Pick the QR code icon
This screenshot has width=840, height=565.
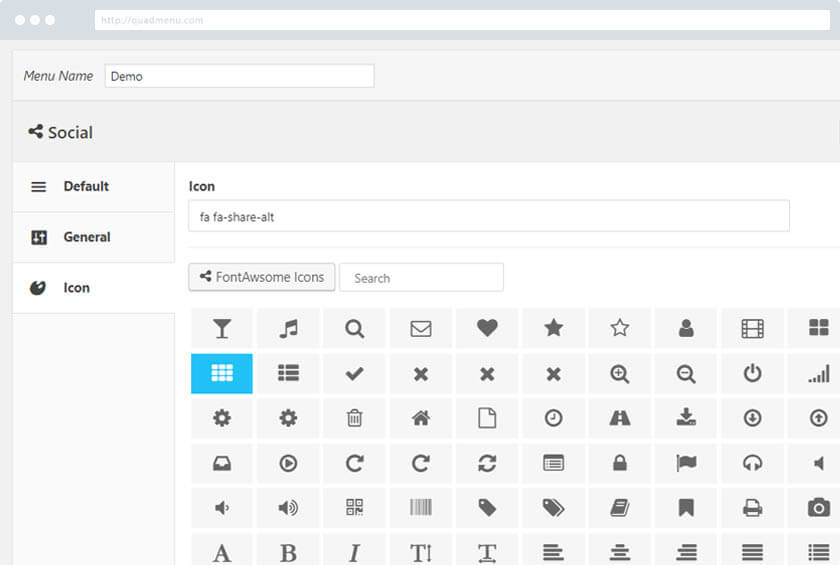click(354, 508)
